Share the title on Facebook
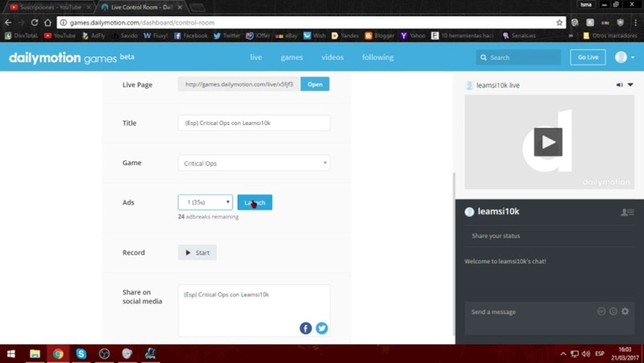Screen dimensions: 644x363 [306, 328]
